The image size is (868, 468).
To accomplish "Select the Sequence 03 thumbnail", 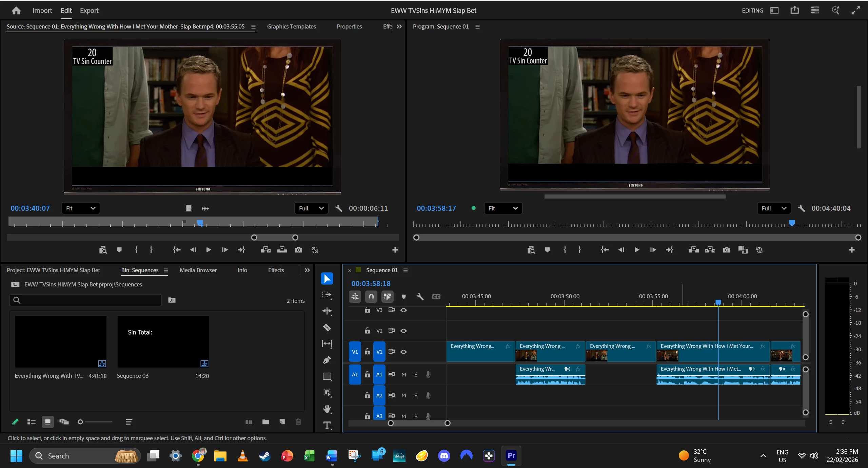I will pos(163,341).
